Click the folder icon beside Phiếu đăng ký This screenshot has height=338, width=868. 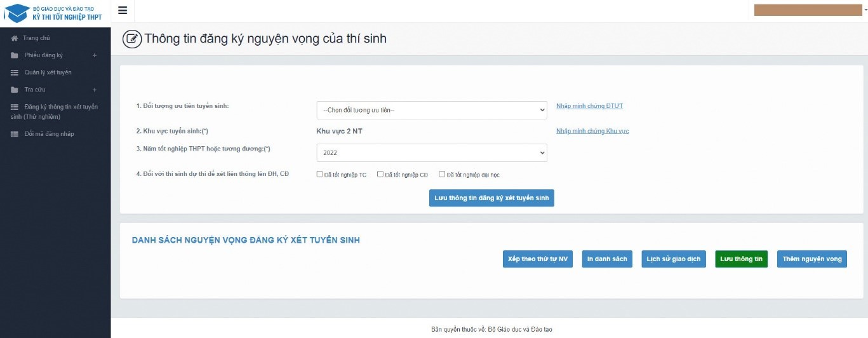click(x=15, y=55)
